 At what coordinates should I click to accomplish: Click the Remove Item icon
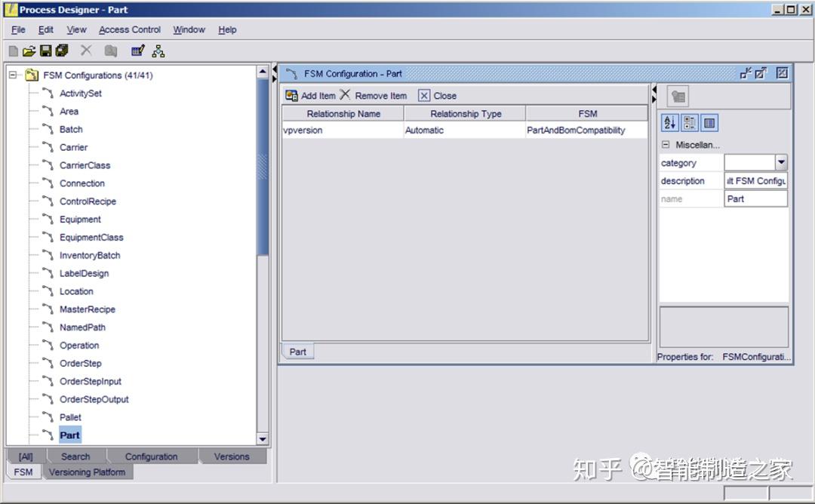(343, 96)
